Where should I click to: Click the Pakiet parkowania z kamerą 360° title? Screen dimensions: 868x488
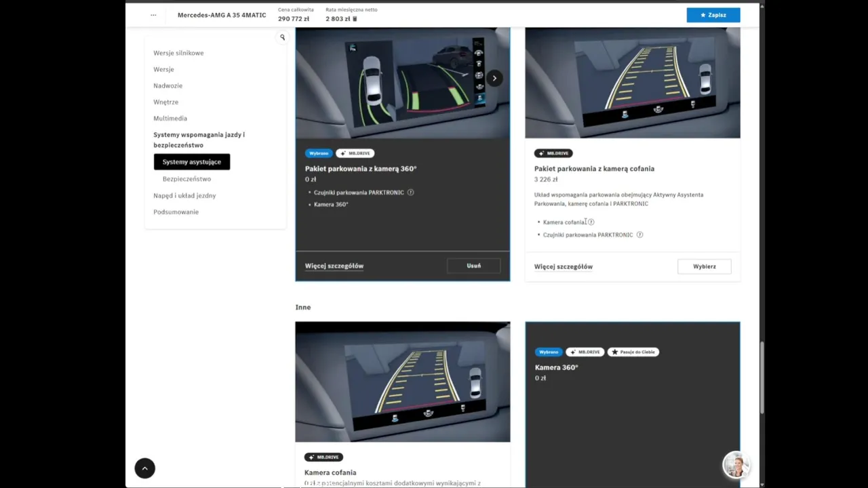coord(361,169)
